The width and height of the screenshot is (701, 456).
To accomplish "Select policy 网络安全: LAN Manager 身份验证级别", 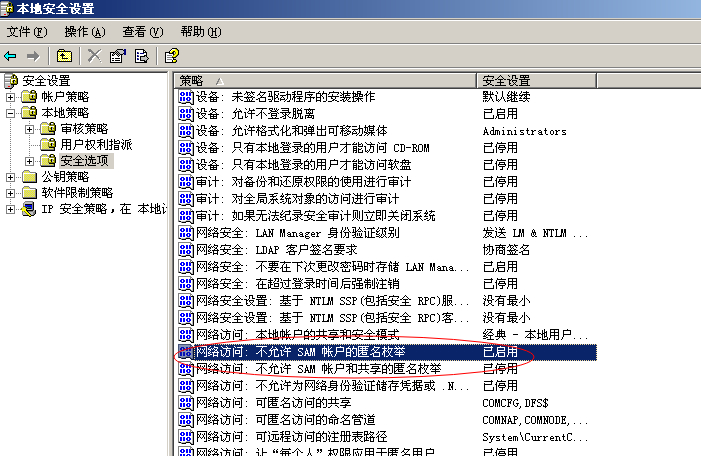I will 298,232.
